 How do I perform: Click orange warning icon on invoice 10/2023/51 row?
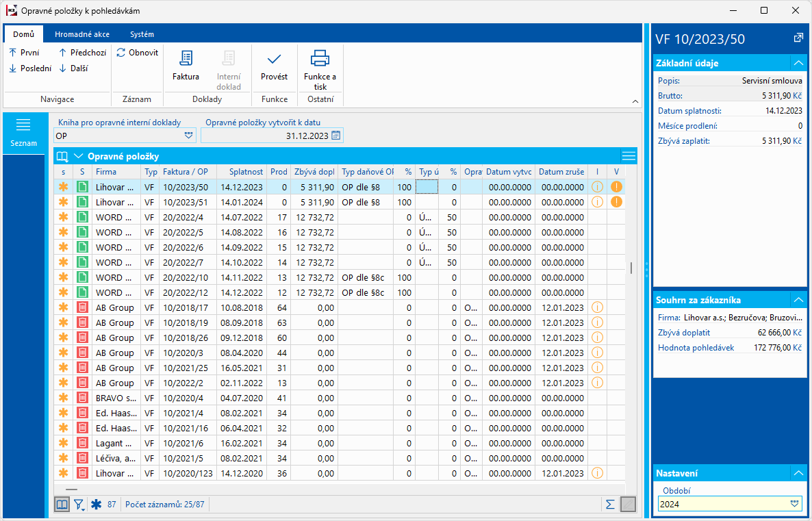[x=616, y=202]
